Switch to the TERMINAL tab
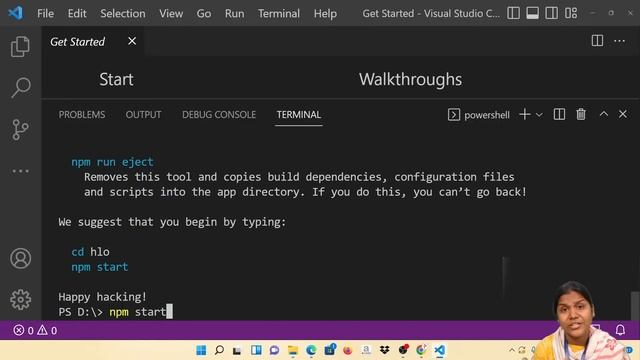Viewport: 640px width, 360px height. (x=299, y=115)
